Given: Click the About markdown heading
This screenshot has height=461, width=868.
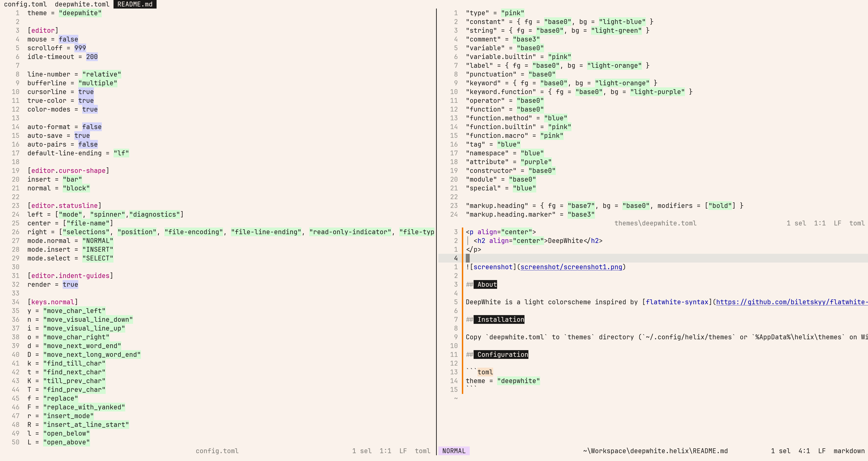Looking at the screenshot, I should [x=486, y=284].
